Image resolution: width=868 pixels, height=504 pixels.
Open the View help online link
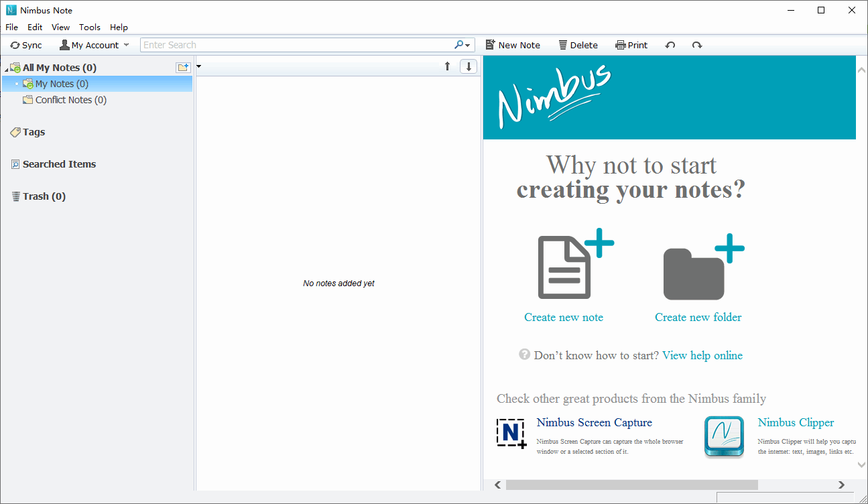pyautogui.click(x=702, y=356)
